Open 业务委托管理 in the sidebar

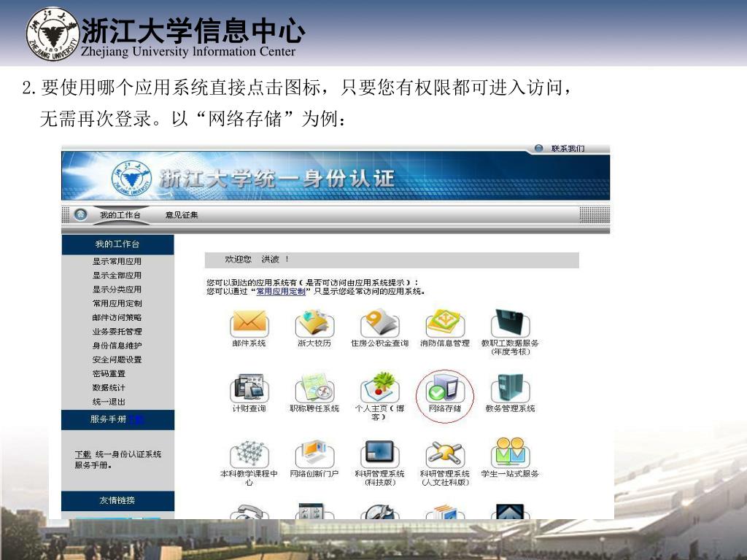pos(117,332)
